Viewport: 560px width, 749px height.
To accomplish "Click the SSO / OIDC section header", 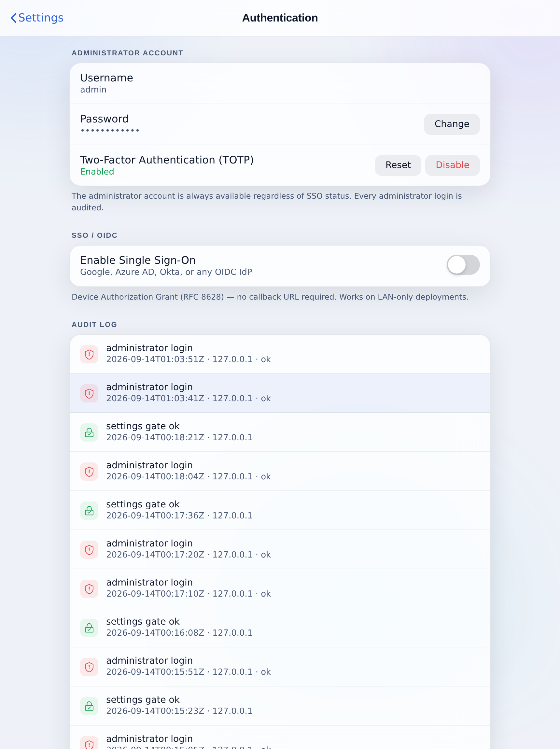I will point(94,235).
